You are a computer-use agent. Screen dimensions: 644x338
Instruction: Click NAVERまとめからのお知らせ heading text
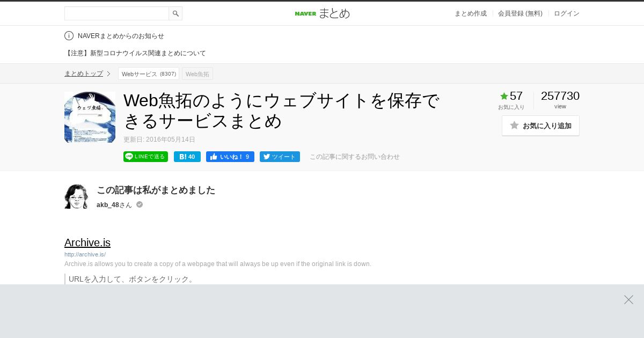(x=121, y=36)
